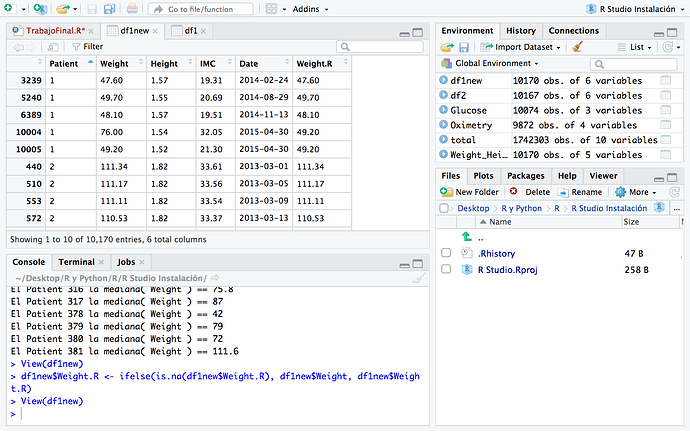
Task: Open the History tab
Action: 521,31
